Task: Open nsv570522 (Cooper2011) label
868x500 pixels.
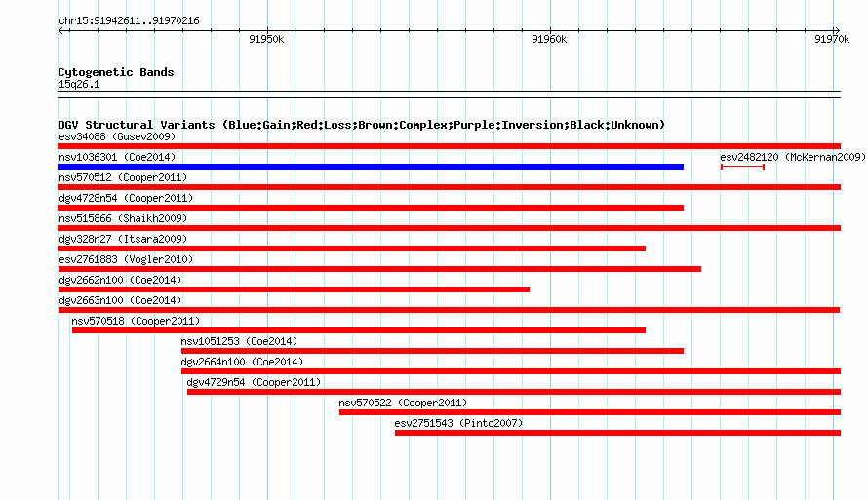Action: pos(403,403)
